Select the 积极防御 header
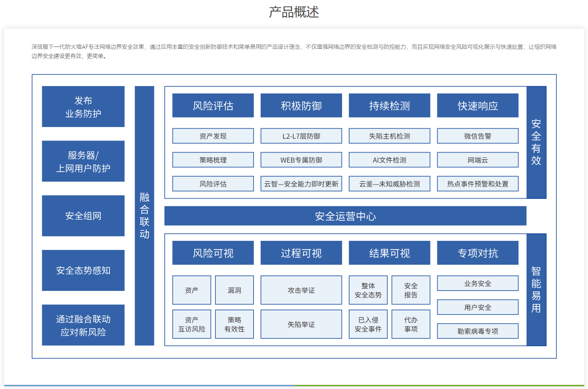The image size is (588, 389). (301, 105)
